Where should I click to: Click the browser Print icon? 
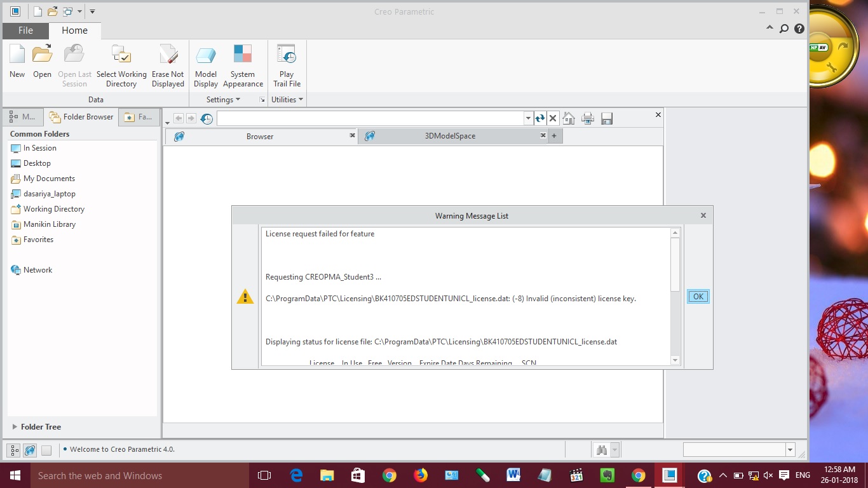(588, 118)
